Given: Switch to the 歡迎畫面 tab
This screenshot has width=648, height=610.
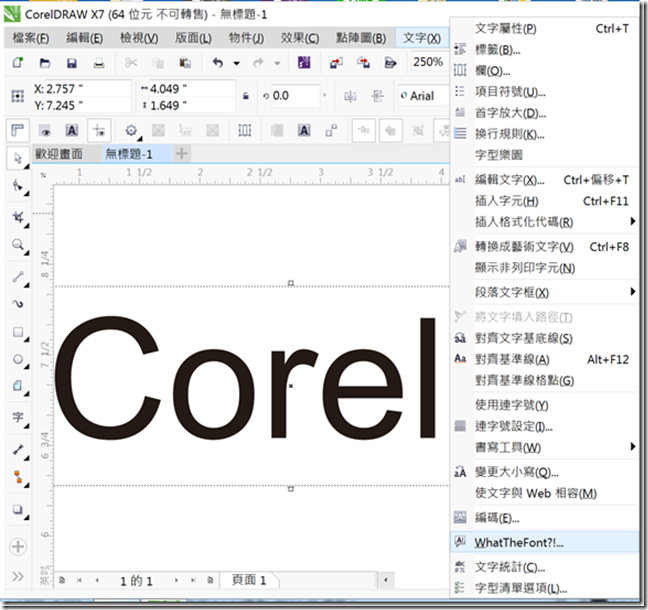Looking at the screenshot, I should [x=59, y=154].
